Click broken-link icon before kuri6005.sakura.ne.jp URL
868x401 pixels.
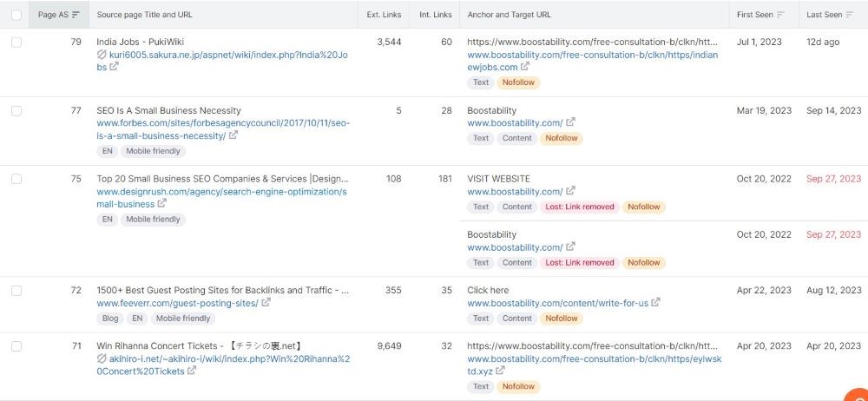coord(102,55)
